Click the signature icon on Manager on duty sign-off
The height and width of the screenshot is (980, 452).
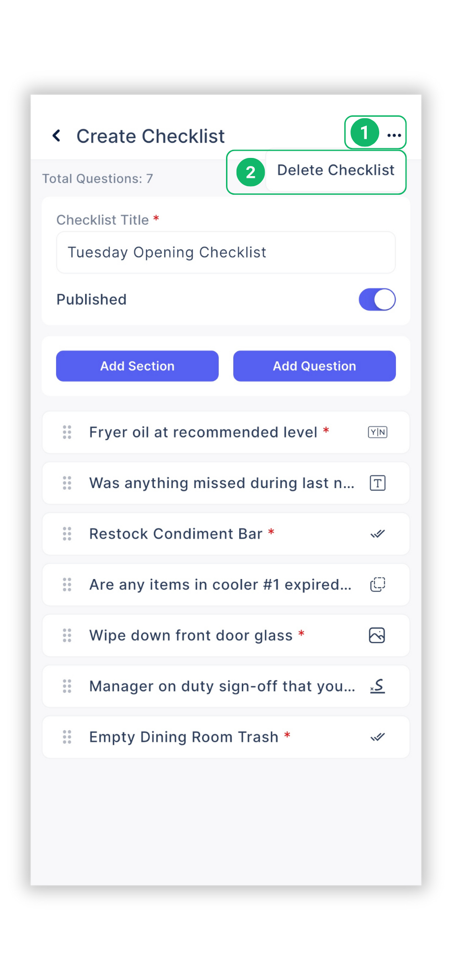[x=377, y=686]
